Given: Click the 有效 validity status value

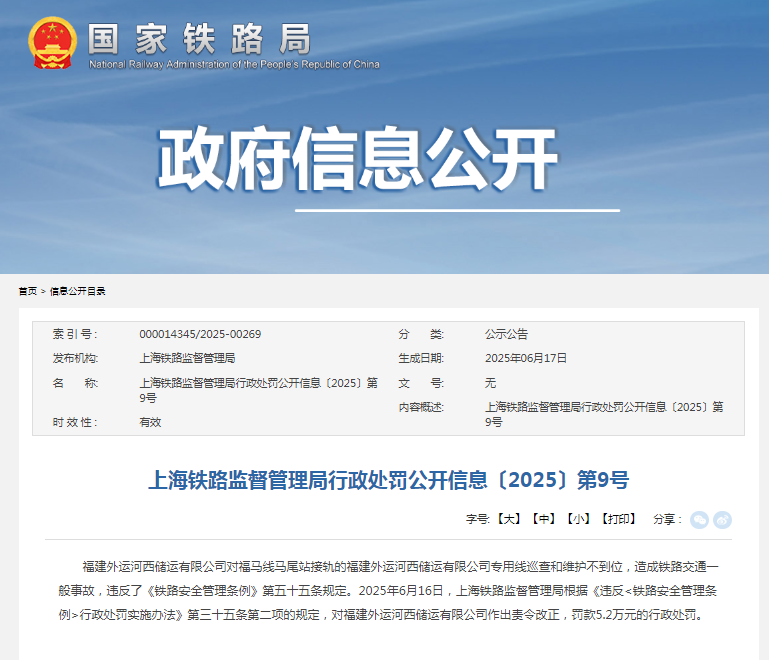Looking at the screenshot, I should click(150, 422).
